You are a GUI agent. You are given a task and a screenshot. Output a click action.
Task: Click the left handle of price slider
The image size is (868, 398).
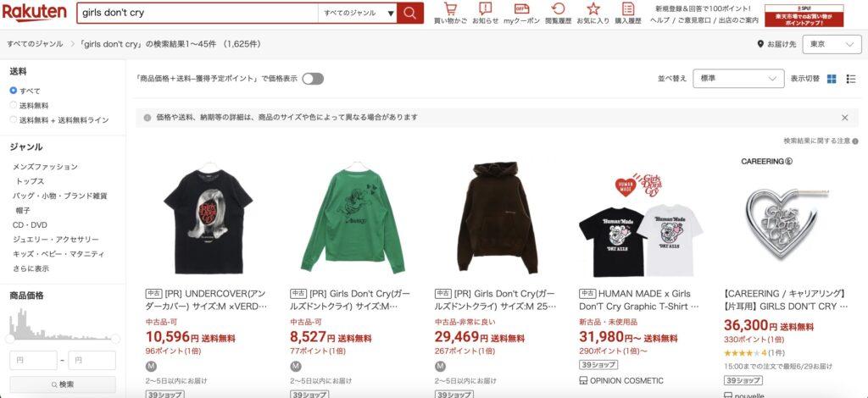(10, 339)
